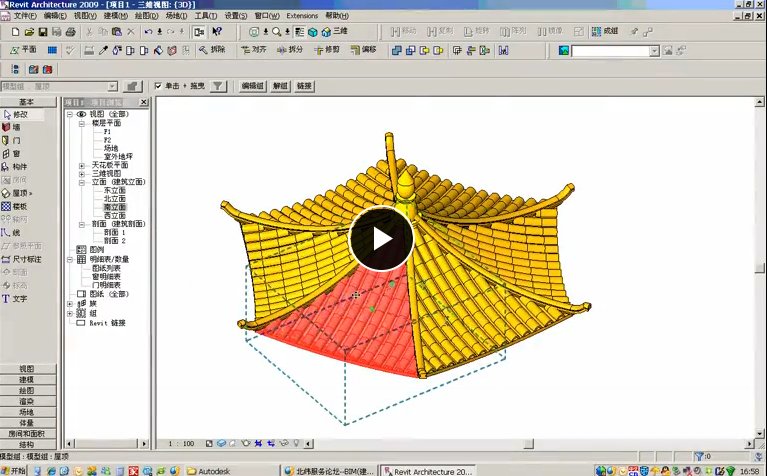This screenshot has width=767, height=476.
Task: Select the 墙 wall tool
Action: [12, 127]
